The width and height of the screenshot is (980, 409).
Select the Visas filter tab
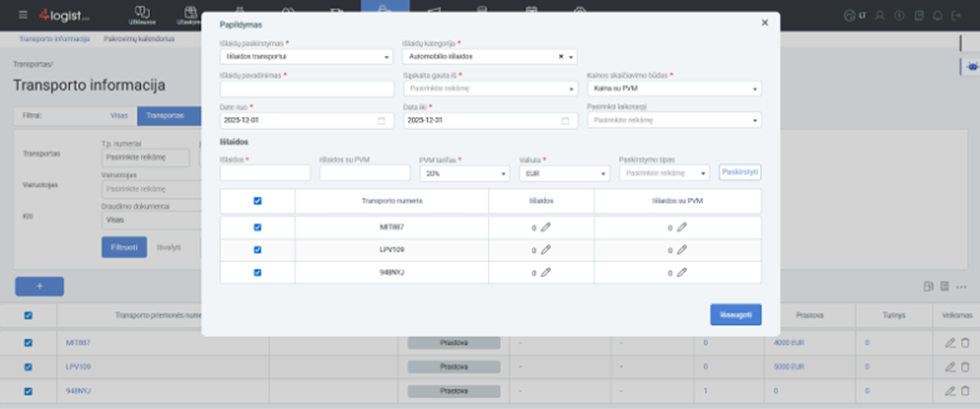click(x=119, y=115)
